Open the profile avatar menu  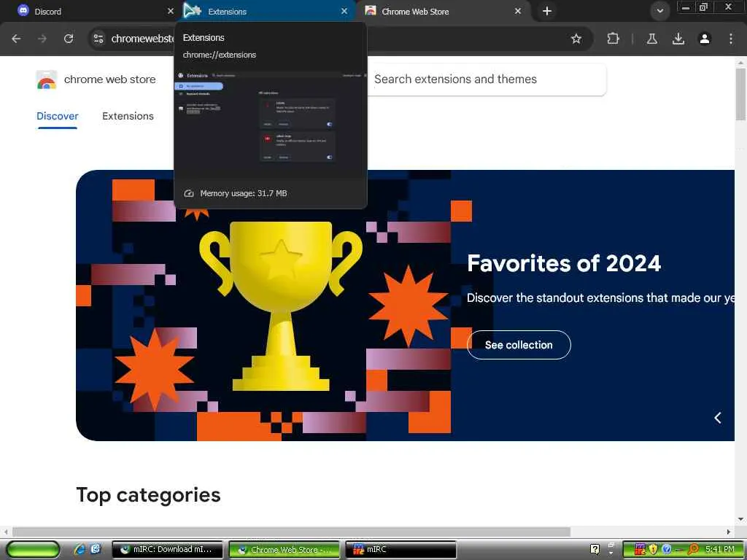(704, 39)
